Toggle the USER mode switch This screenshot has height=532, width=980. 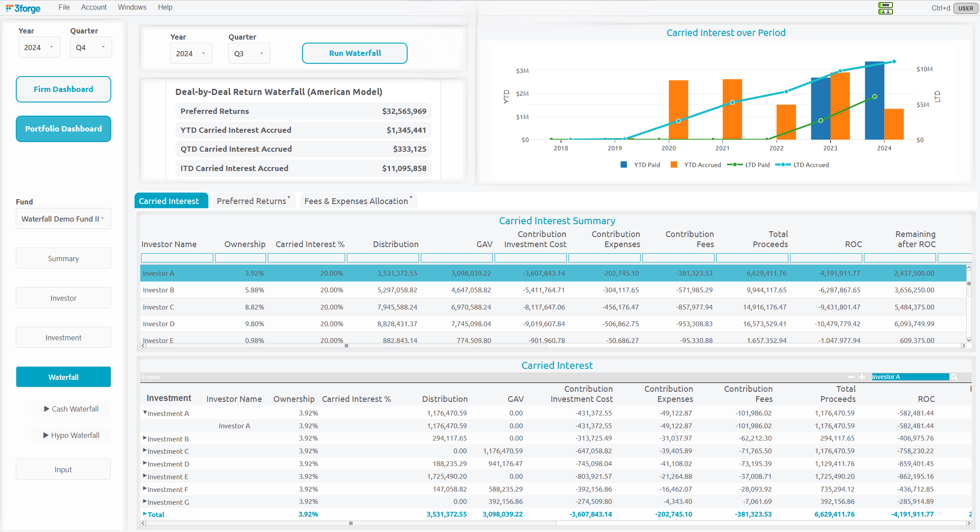(965, 8)
